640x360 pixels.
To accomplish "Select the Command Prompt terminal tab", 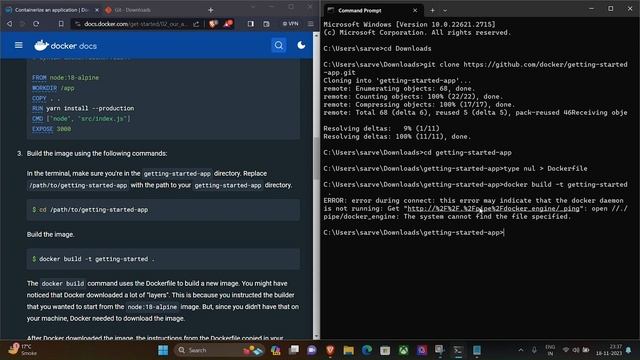I will [x=360, y=10].
